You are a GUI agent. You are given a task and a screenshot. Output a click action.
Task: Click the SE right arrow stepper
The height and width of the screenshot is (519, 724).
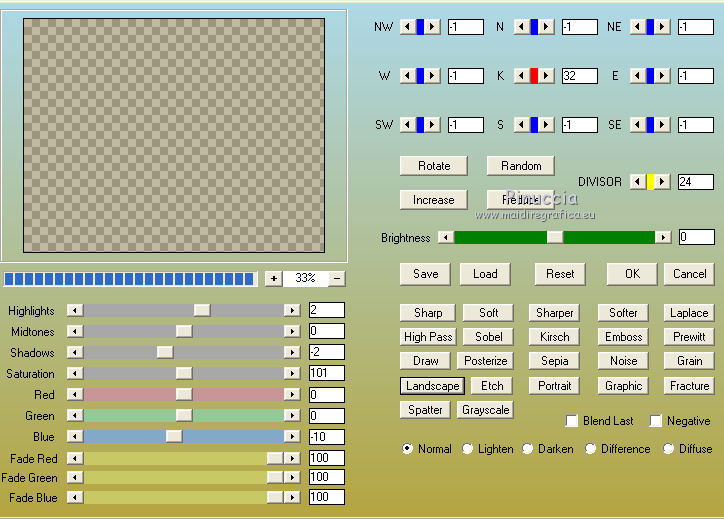(662, 125)
